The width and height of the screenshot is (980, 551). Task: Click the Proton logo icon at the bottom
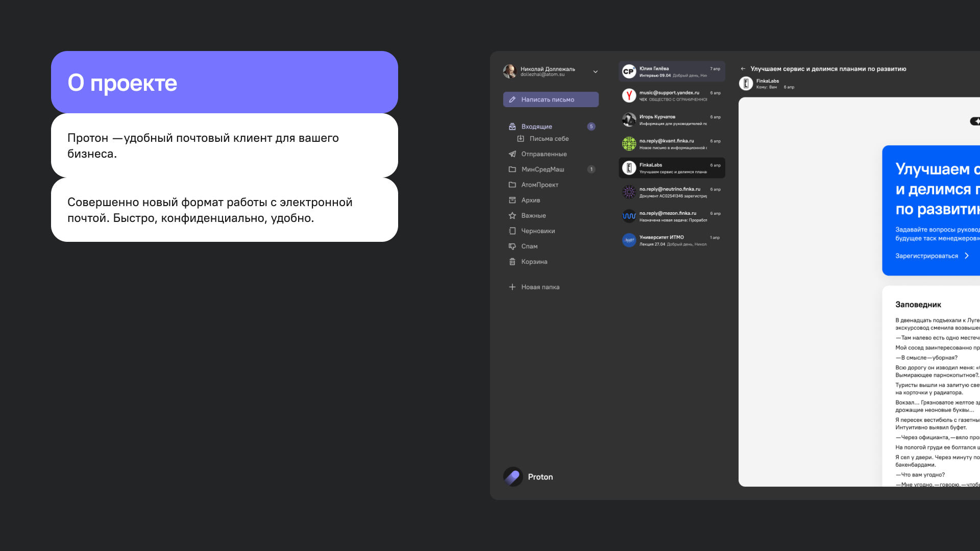(x=512, y=477)
